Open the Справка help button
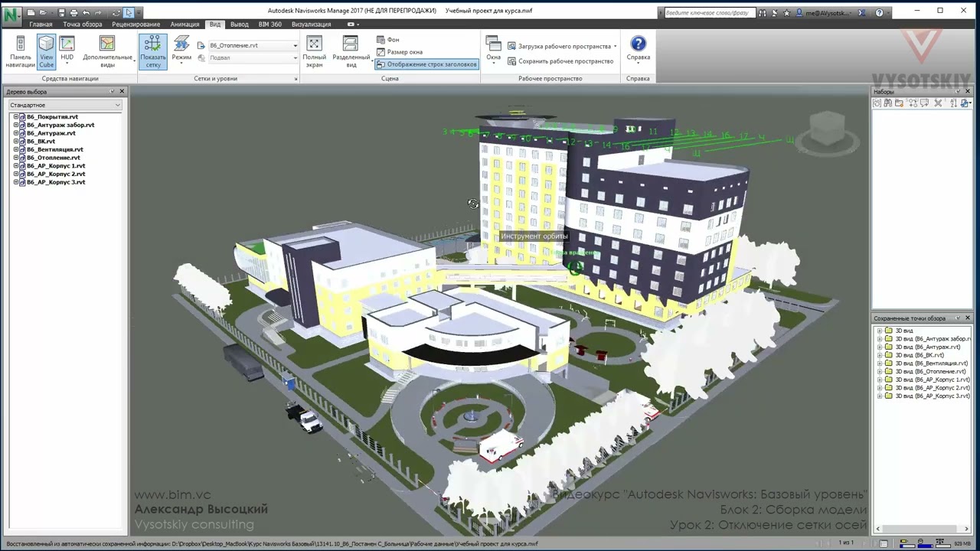The image size is (980, 551). (x=638, y=50)
